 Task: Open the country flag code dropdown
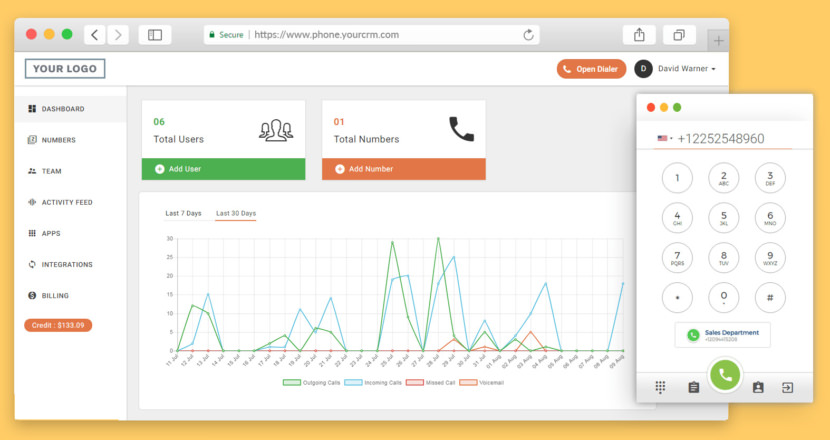(665, 138)
